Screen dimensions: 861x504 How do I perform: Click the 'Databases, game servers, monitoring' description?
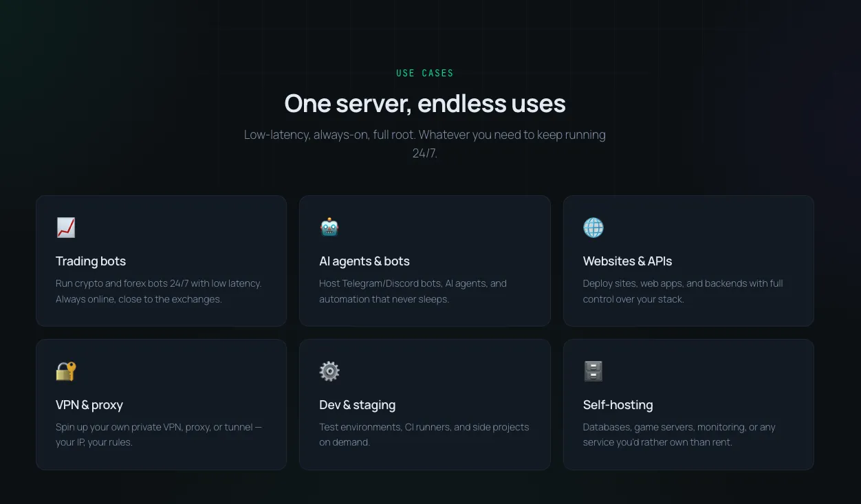click(x=679, y=435)
